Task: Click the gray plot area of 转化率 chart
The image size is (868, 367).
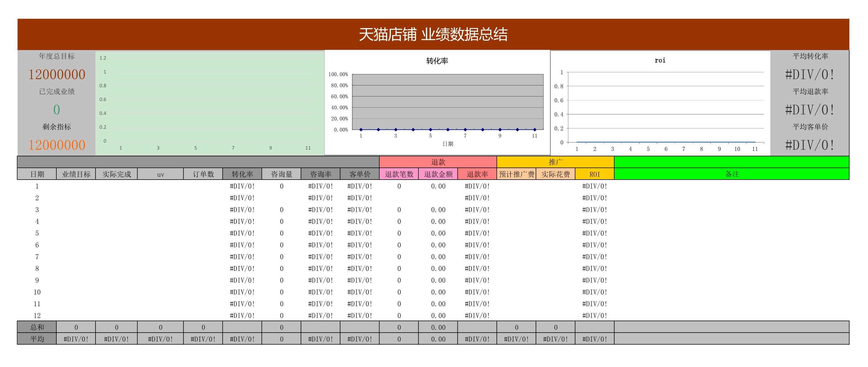Action: click(x=448, y=102)
